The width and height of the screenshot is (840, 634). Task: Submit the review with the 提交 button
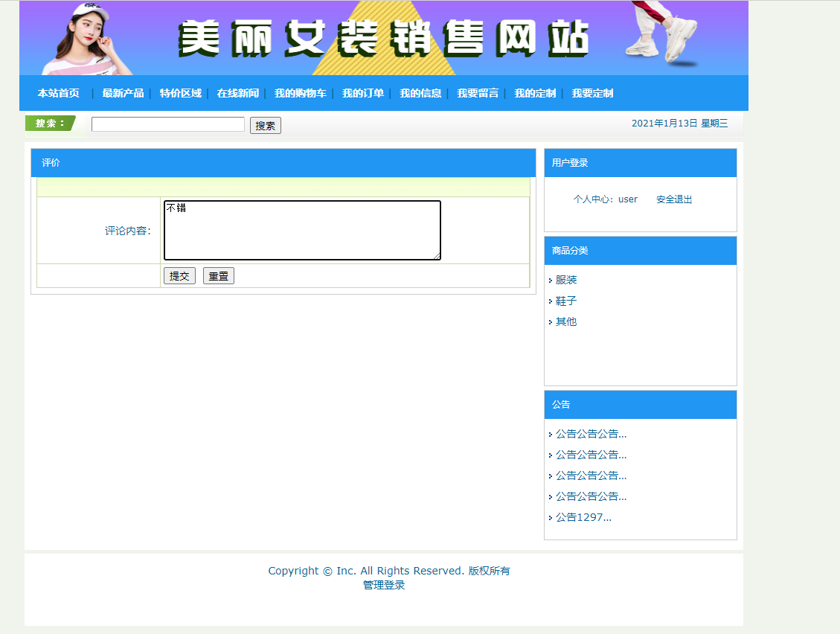179,275
